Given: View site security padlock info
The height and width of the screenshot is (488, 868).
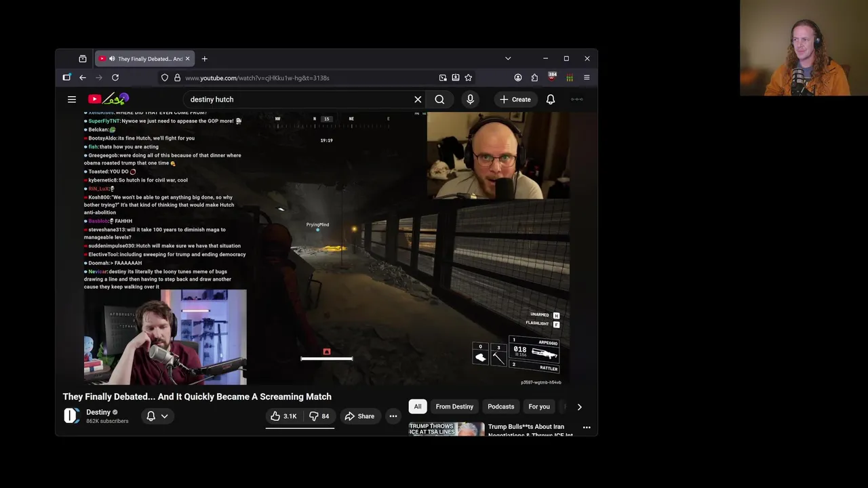Looking at the screenshot, I should coord(178,78).
